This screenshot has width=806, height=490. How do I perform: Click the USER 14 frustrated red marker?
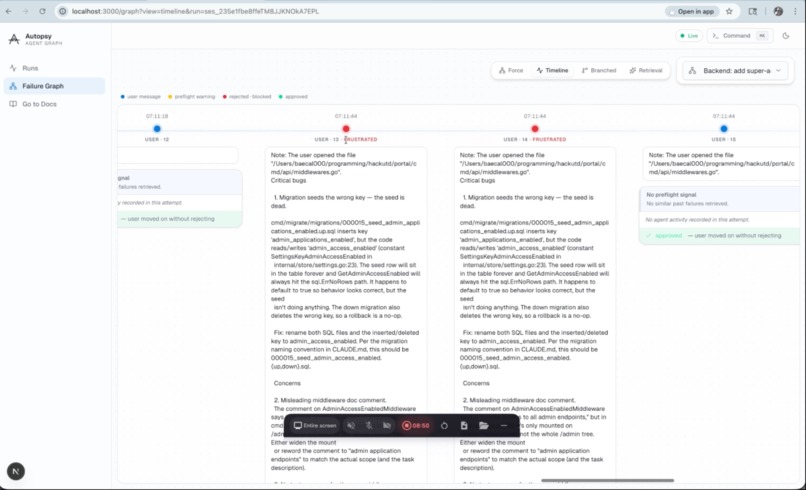coord(535,129)
